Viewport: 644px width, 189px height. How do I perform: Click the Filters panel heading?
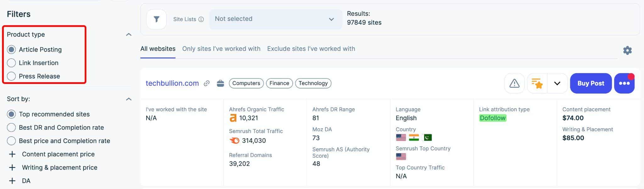(x=19, y=14)
